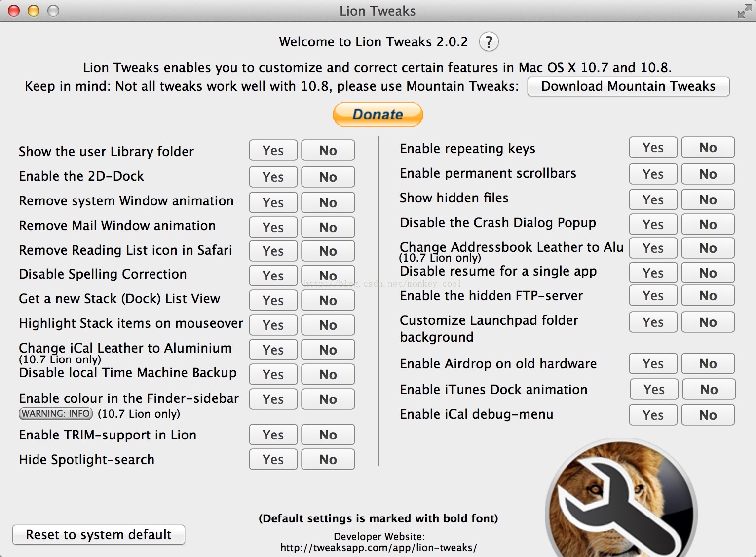Choose Yes for colour in Finder-sidebar

tap(273, 399)
